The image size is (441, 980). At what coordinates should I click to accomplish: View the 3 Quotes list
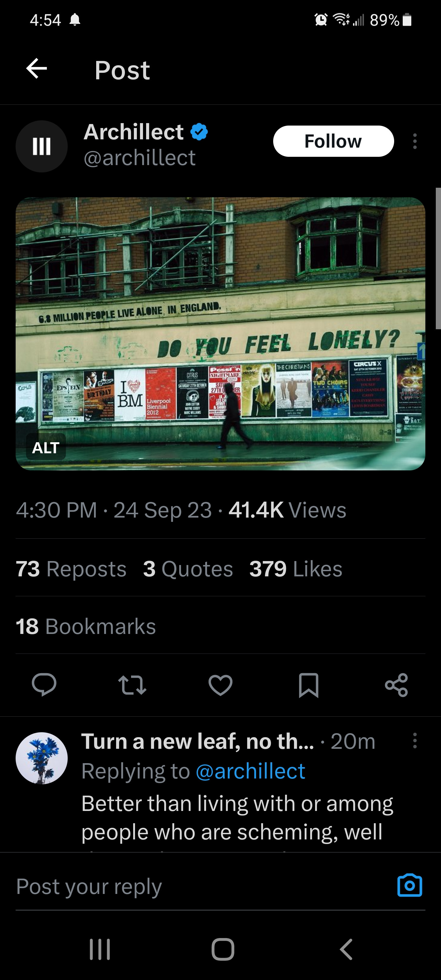[x=188, y=569]
